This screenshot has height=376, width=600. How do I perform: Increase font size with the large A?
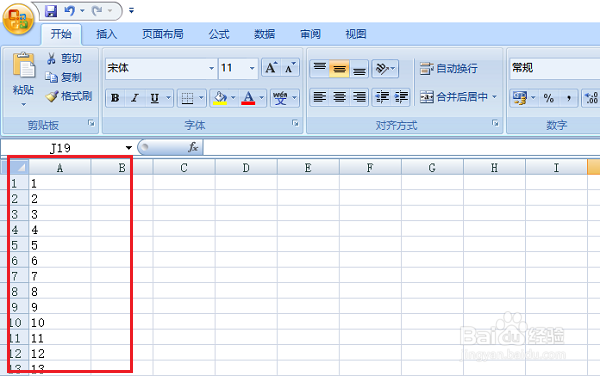(271, 68)
